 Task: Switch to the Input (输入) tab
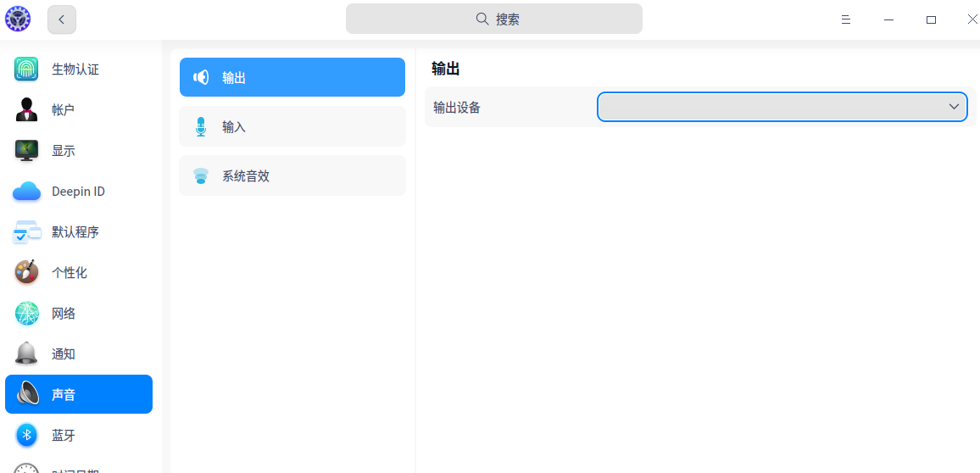tap(292, 126)
